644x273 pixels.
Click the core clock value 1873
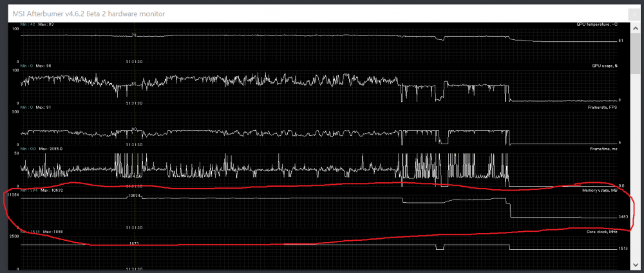tap(134, 243)
